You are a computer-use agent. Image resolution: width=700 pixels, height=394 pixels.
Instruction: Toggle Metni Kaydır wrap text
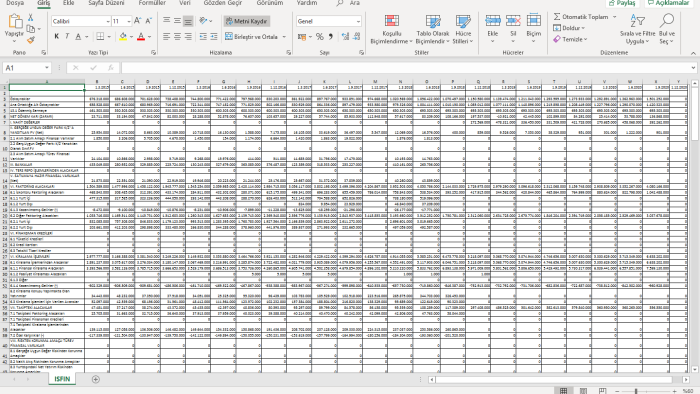[246, 21]
